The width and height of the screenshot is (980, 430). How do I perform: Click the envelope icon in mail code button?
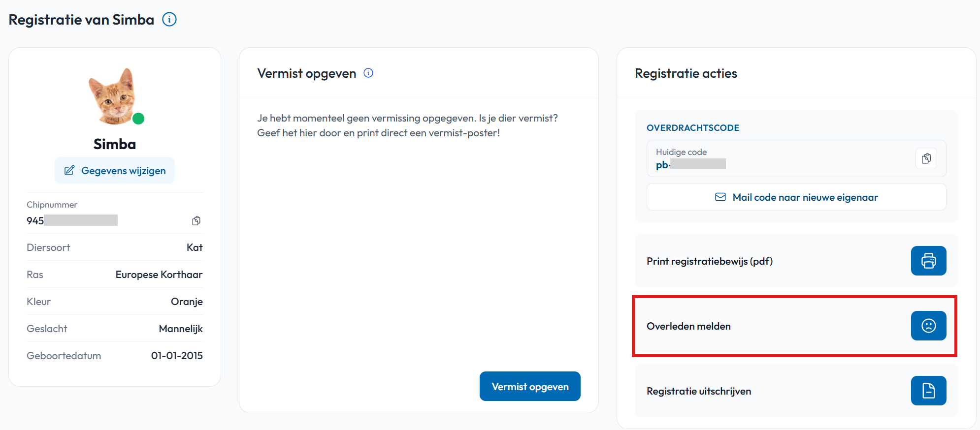(720, 197)
